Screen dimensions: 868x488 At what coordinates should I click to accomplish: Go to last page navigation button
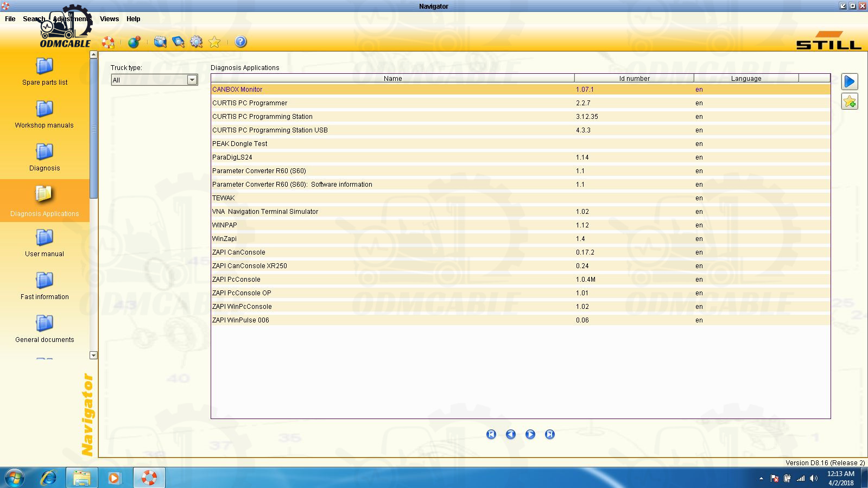click(x=550, y=434)
